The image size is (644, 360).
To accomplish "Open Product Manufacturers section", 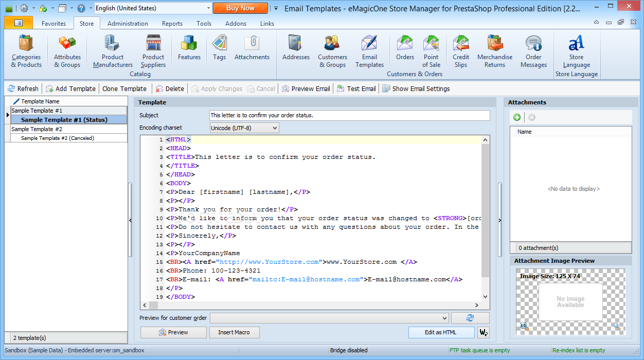I will click(113, 51).
